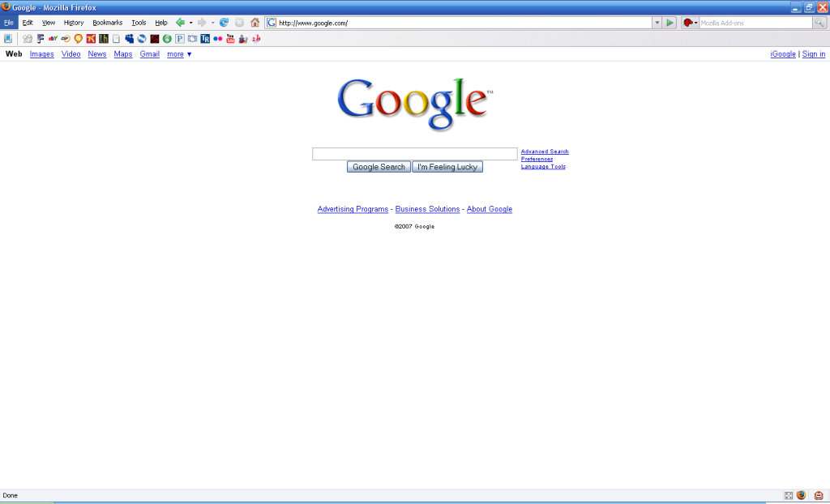Screen dimensions: 830x504
Task: Open the dark red square bookmark icon
Action: click(155, 39)
